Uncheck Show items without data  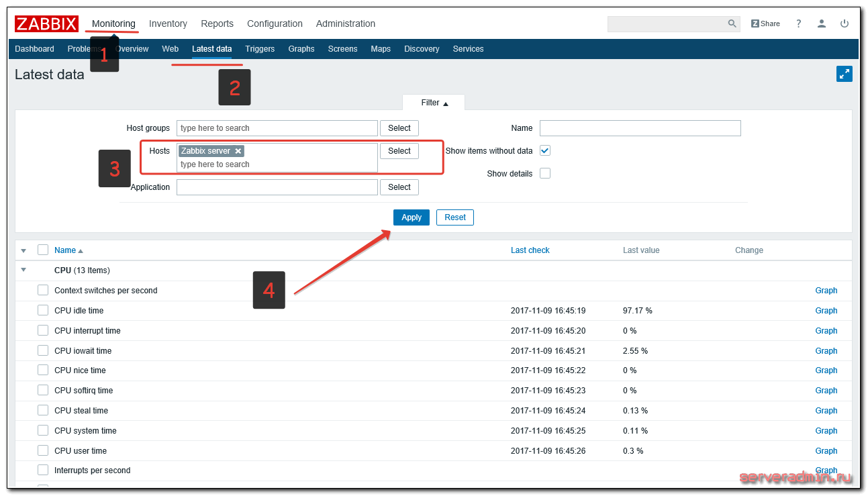tap(545, 151)
